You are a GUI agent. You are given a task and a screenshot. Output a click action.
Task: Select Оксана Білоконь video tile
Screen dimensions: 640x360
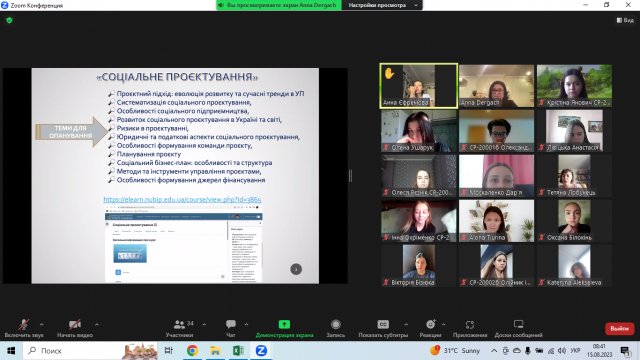tap(574, 220)
